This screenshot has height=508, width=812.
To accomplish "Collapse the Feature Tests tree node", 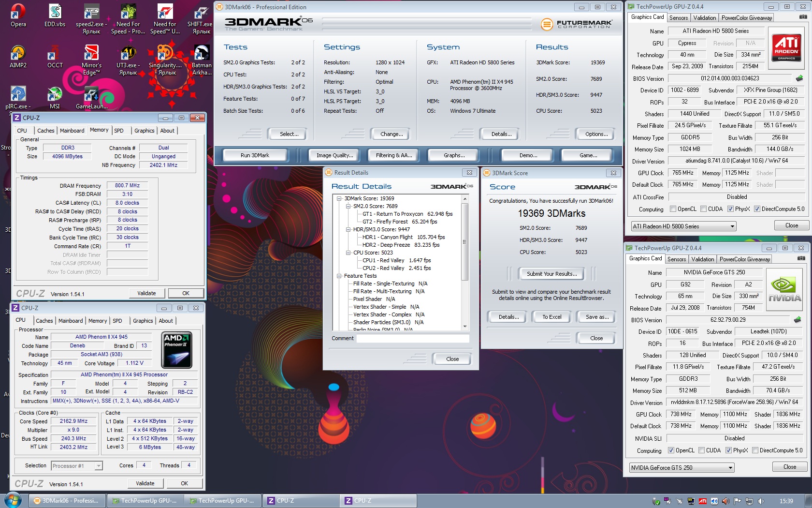I will 339,276.
